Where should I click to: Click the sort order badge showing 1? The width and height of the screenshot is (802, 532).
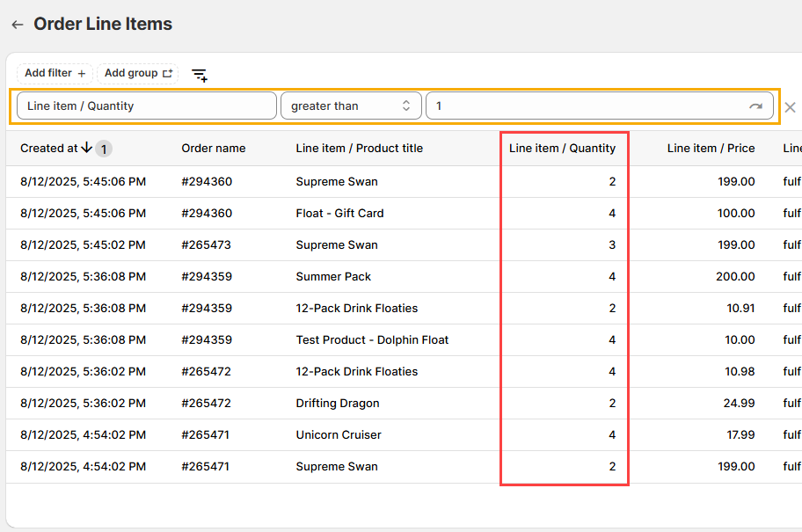point(104,149)
